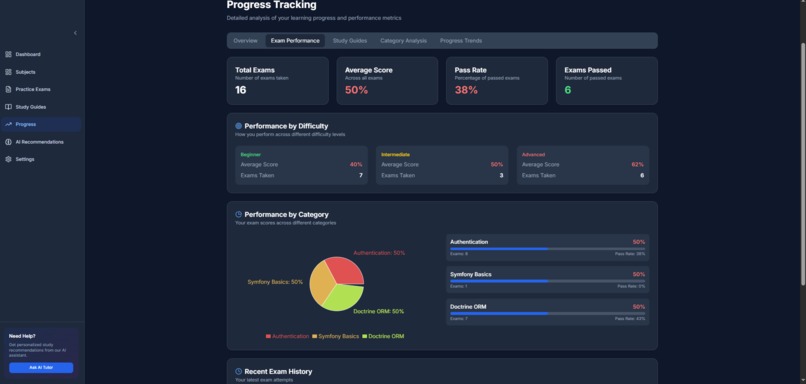Click the Practice Exams document icon
The image size is (806, 384).
[x=8, y=89]
